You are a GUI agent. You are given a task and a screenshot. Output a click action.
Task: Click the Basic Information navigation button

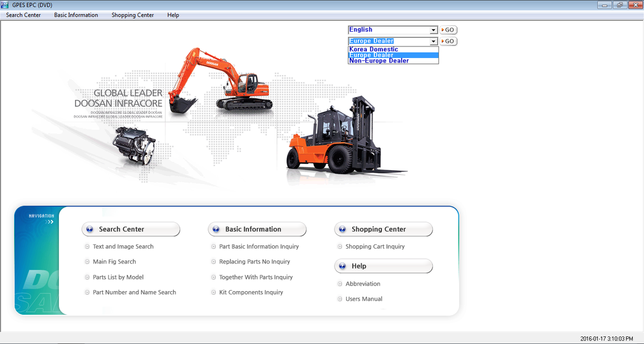coord(257,229)
